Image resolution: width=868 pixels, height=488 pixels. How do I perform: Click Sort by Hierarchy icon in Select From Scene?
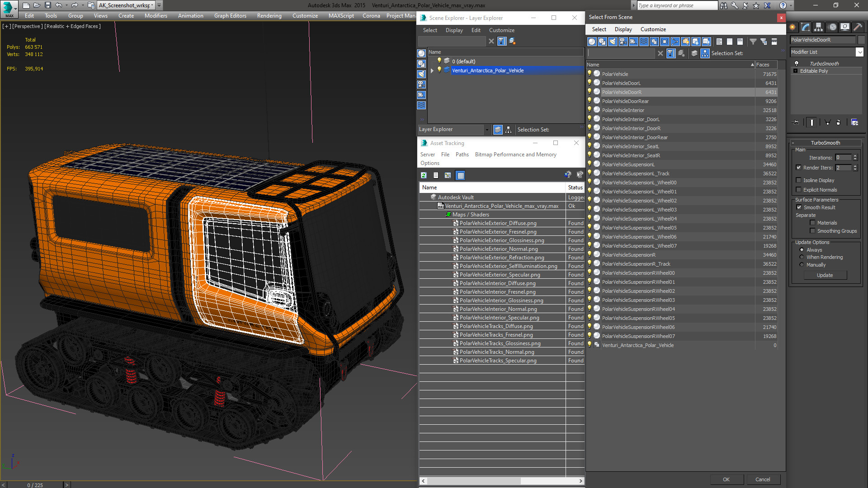[x=705, y=53]
